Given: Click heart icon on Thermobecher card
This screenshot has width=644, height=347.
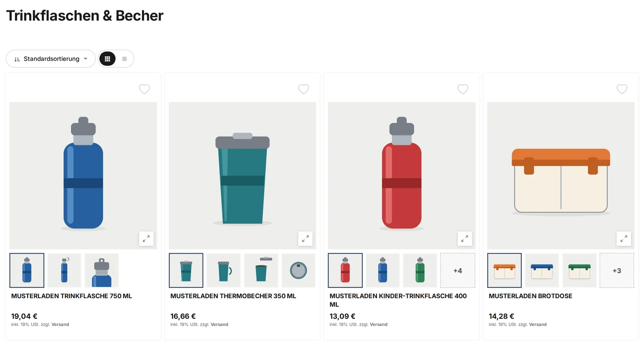Looking at the screenshot, I should pyautogui.click(x=304, y=89).
